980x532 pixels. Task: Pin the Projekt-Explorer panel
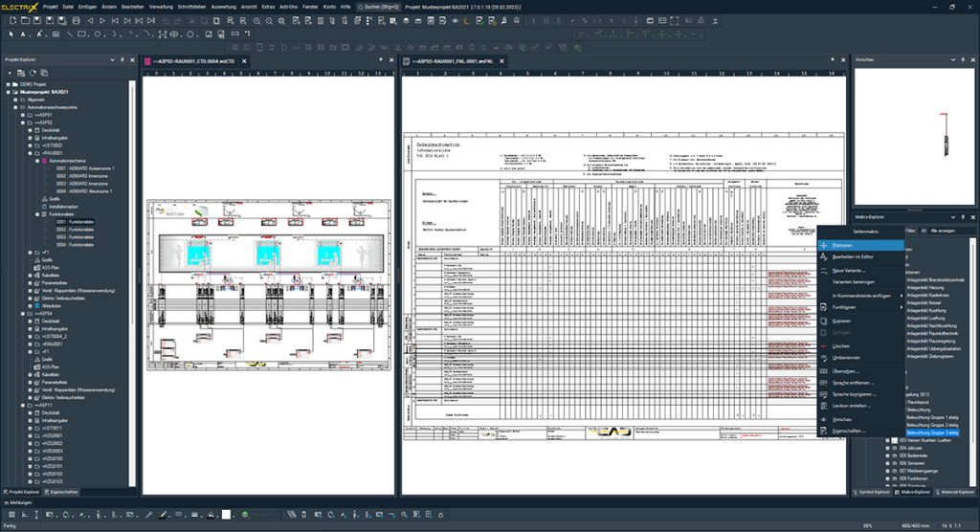tap(122, 60)
